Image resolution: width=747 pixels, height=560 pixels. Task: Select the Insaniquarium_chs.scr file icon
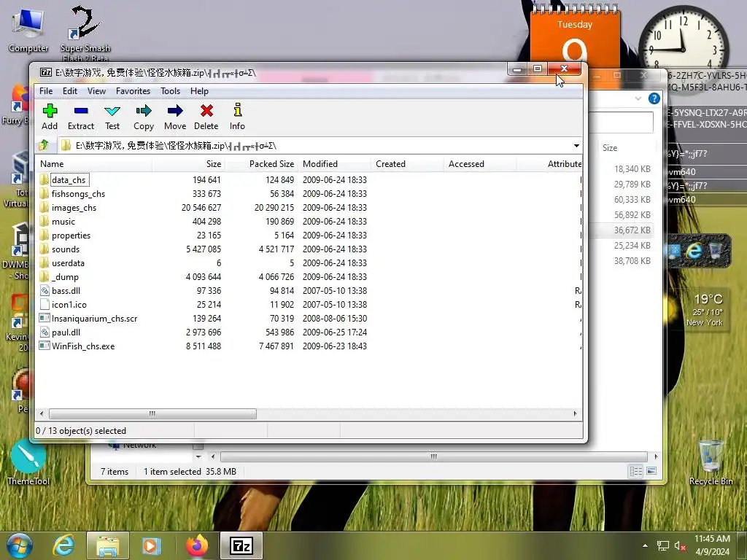[x=44, y=318]
